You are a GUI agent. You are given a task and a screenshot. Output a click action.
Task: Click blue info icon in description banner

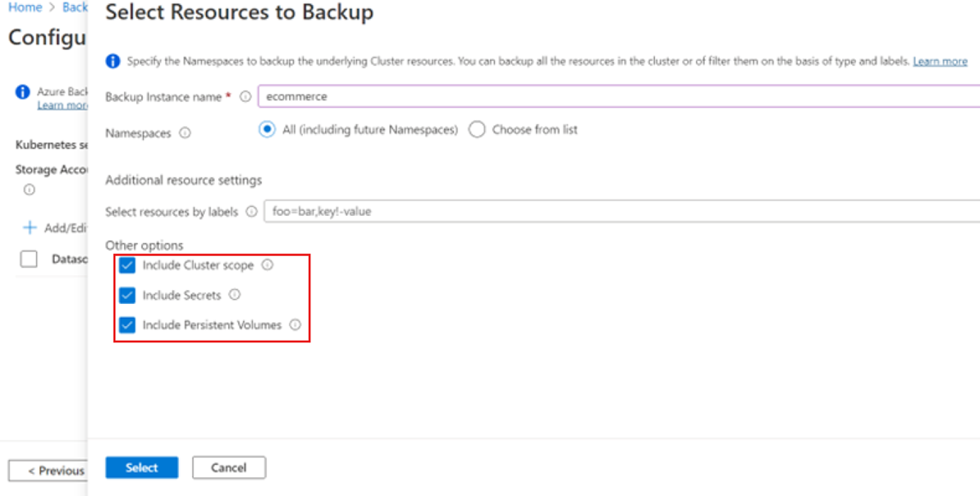click(x=113, y=61)
